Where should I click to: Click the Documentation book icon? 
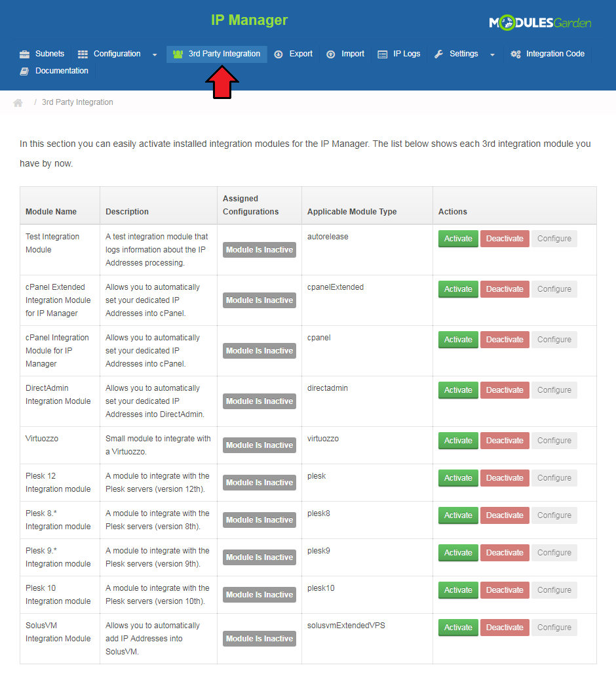[25, 71]
